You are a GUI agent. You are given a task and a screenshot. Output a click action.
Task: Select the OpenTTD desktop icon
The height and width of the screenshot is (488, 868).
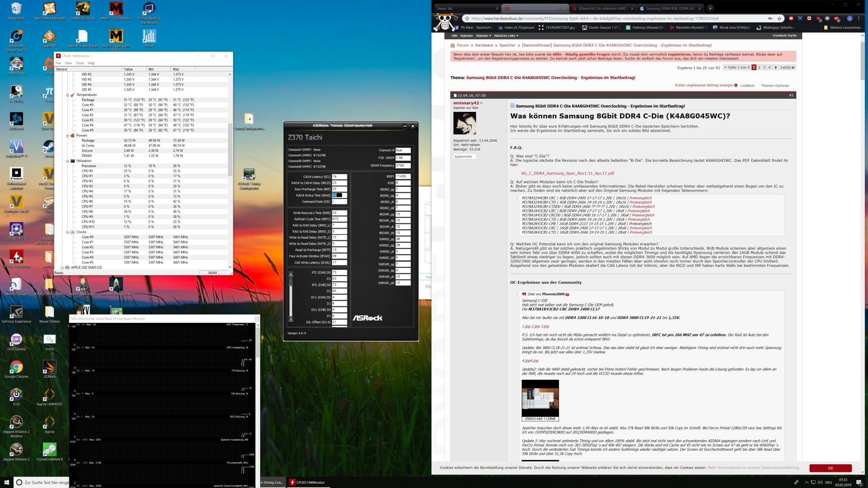point(50,39)
